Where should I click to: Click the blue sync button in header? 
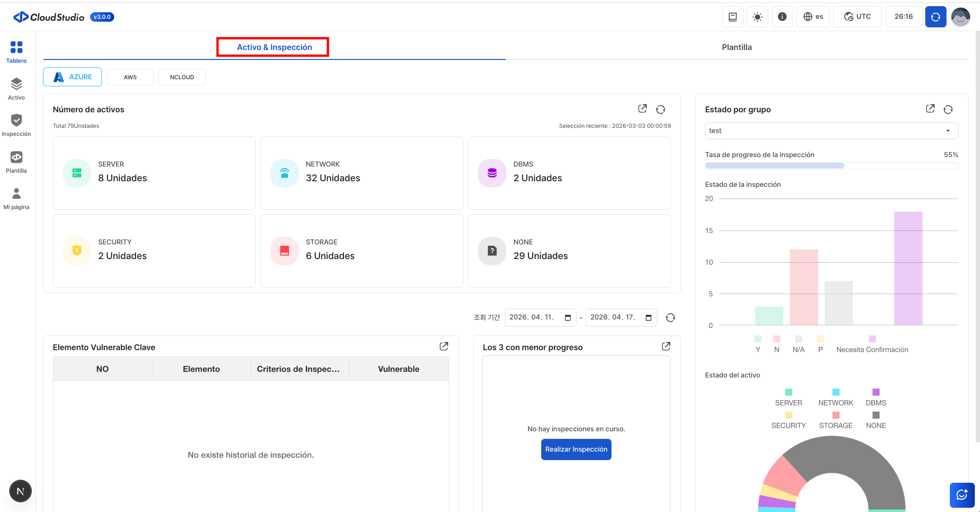pyautogui.click(x=935, y=17)
